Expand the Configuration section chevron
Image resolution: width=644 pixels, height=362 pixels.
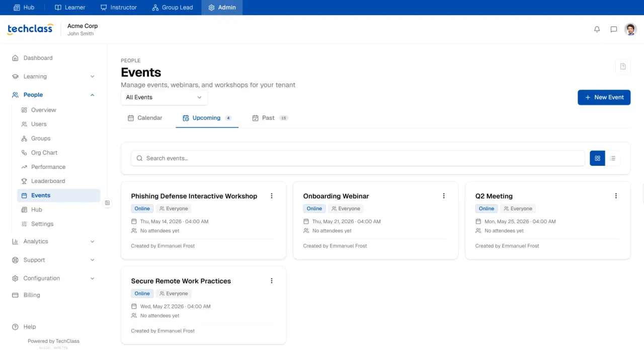tap(92, 278)
